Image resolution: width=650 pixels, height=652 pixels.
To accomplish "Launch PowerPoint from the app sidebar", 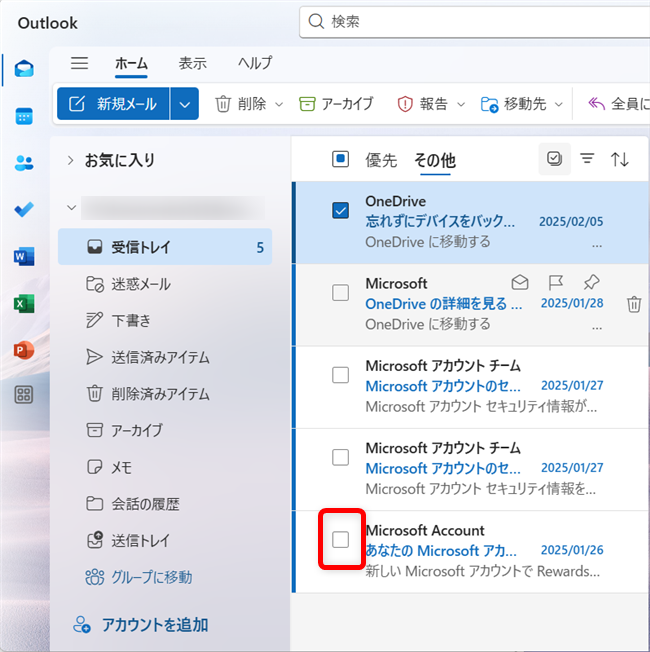I will coord(24,351).
